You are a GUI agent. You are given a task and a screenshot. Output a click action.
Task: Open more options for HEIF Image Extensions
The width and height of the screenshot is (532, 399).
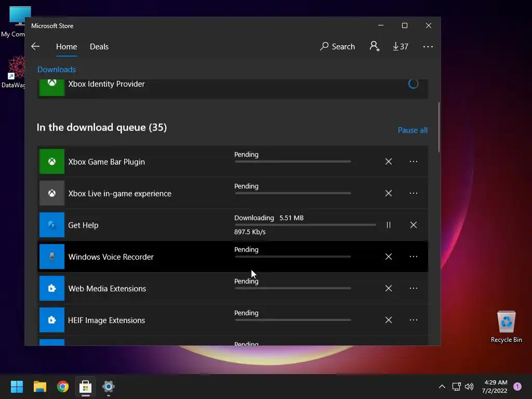click(x=413, y=320)
